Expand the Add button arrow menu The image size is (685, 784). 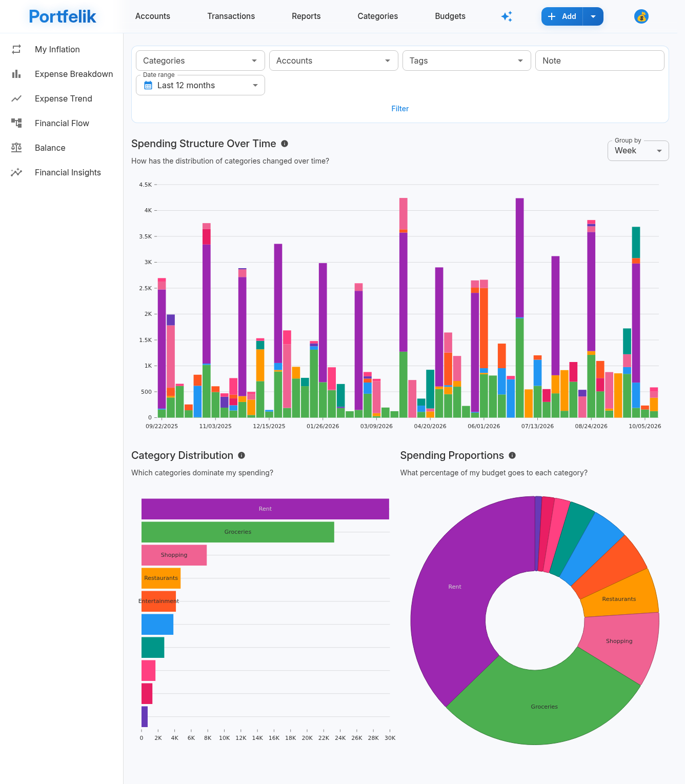click(x=593, y=16)
